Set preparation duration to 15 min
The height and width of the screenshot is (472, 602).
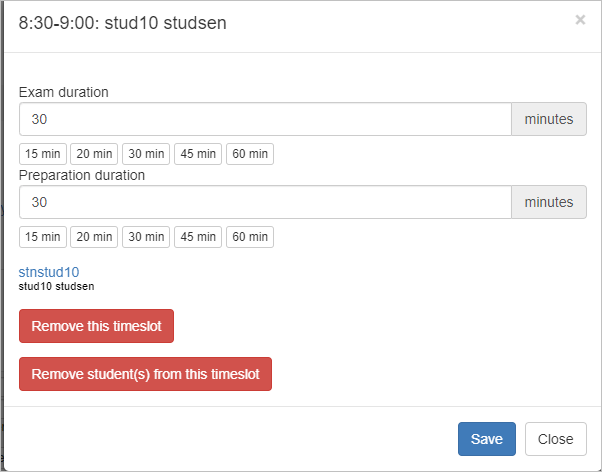(43, 237)
